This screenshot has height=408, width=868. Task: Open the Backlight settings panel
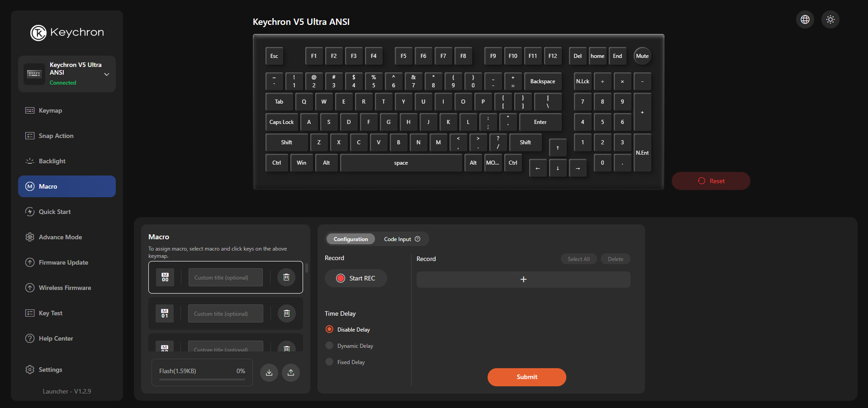(x=51, y=161)
